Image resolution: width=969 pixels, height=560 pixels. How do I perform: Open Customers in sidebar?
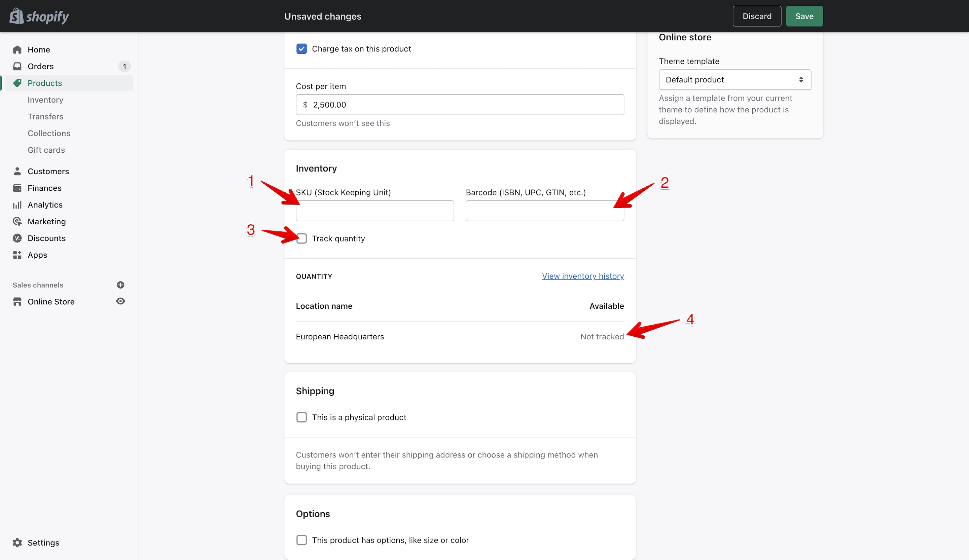48,171
